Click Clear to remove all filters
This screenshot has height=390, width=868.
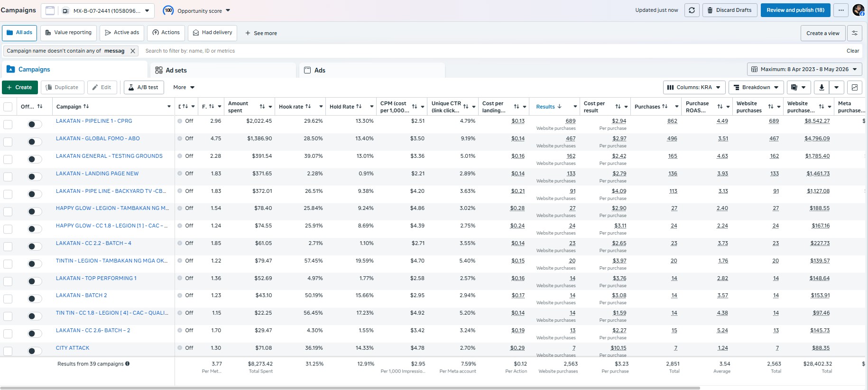(x=853, y=51)
